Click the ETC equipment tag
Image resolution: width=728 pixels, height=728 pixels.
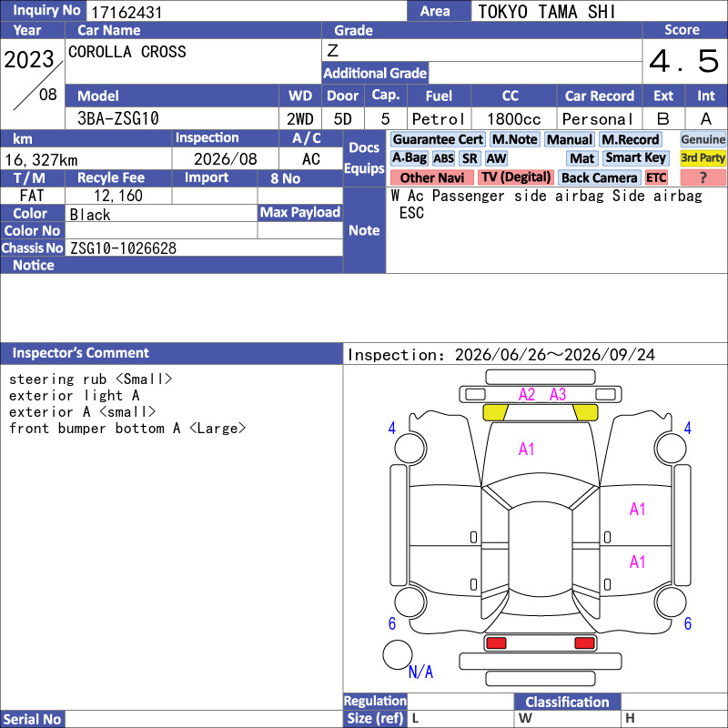[x=656, y=177]
